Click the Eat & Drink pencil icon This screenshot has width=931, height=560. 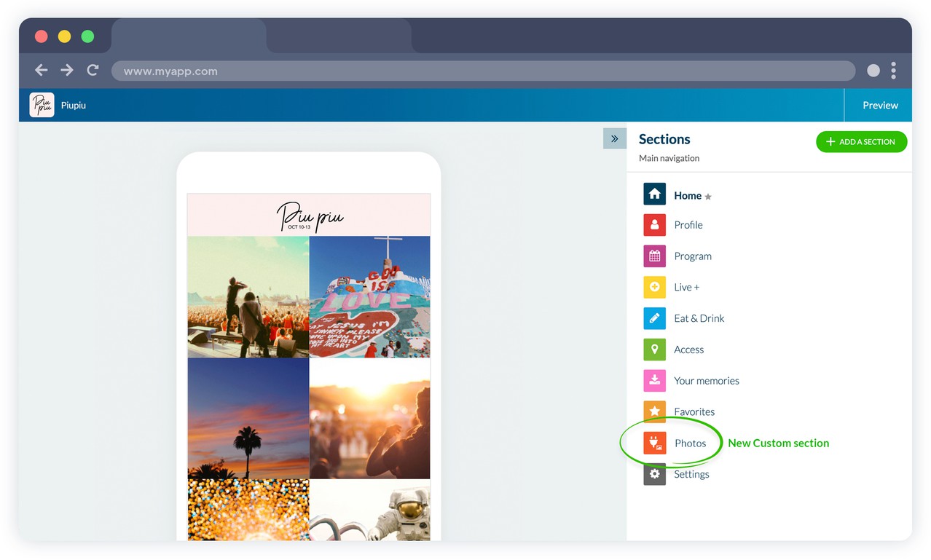point(654,318)
